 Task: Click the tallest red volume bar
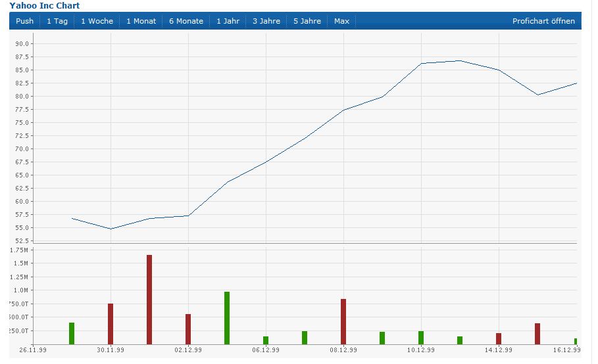(x=149, y=300)
